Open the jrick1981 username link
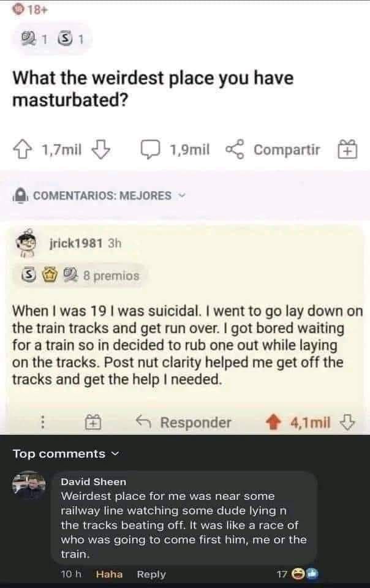Image resolution: width=370 pixels, height=588 pixels. (75, 243)
